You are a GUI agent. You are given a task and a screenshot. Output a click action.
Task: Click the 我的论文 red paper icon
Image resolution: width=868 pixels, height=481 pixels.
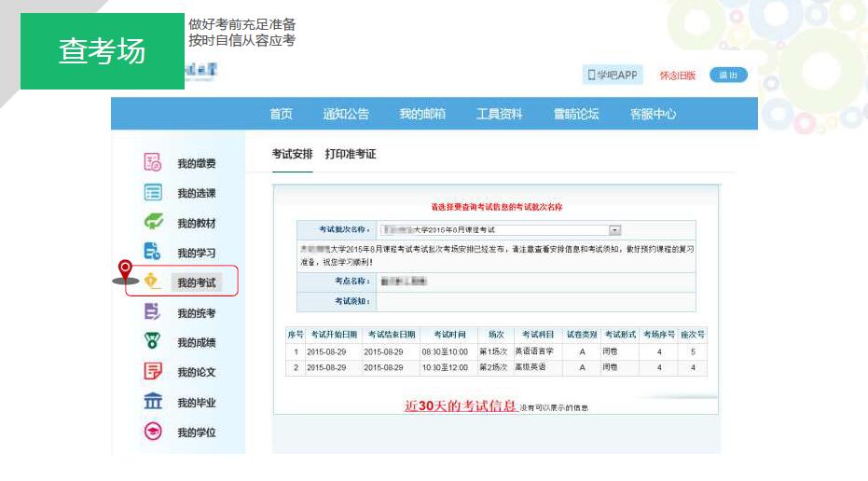(x=153, y=370)
